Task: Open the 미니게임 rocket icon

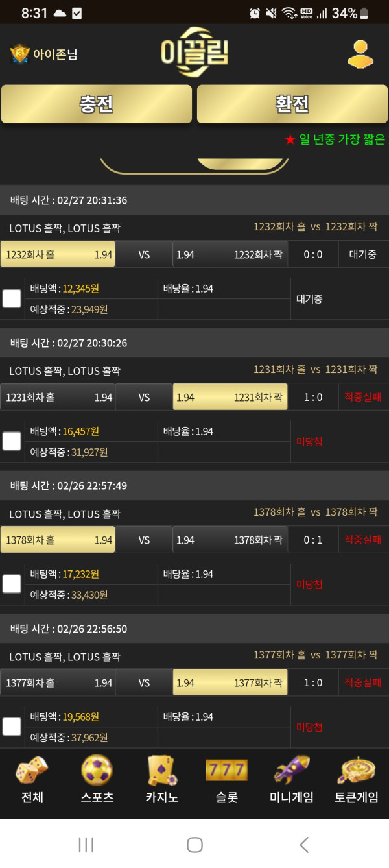Action: point(291,771)
